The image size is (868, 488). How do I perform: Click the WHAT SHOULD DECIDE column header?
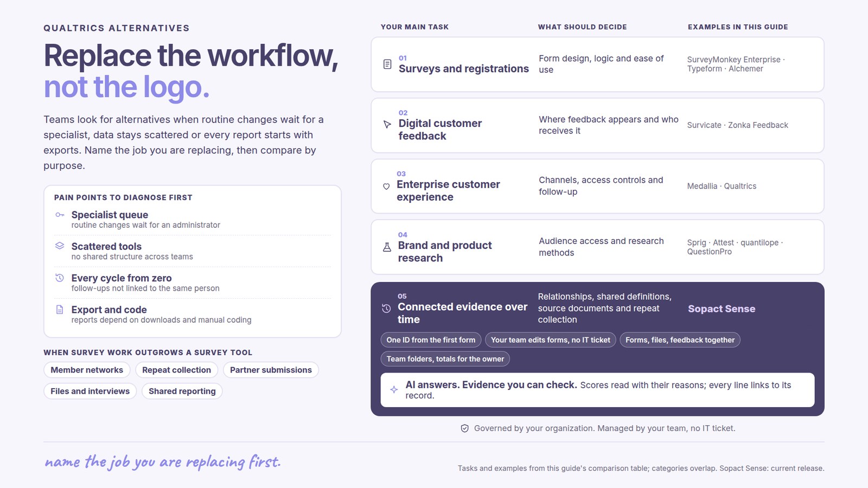pyautogui.click(x=582, y=27)
